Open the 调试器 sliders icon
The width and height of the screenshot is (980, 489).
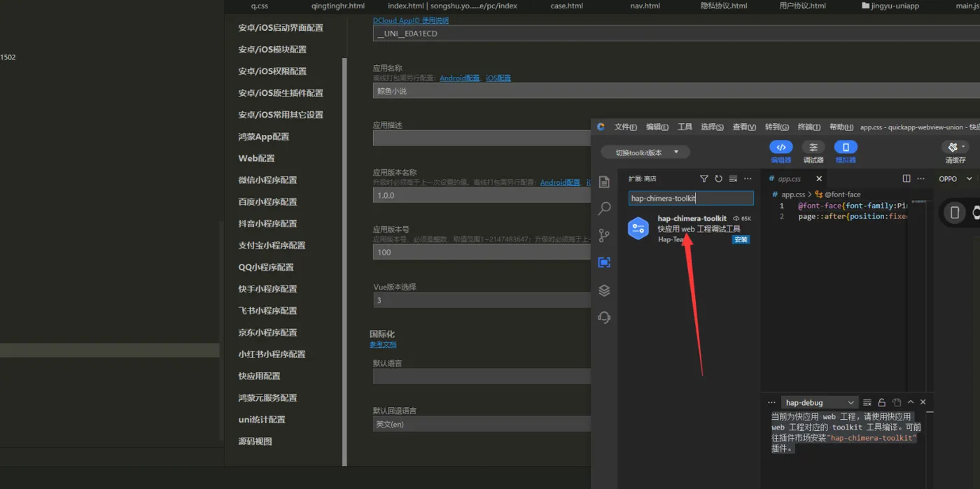point(813,147)
